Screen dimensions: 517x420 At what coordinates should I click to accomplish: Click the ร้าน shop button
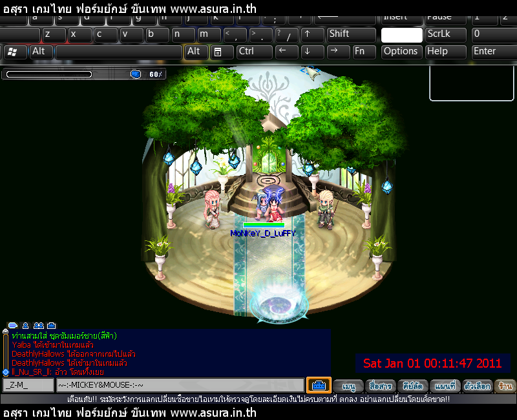coord(505,386)
